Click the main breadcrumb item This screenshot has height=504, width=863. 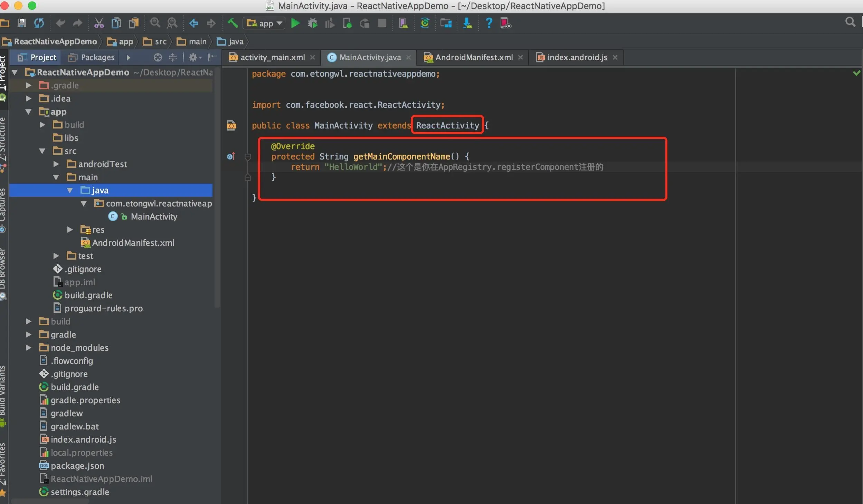point(192,42)
